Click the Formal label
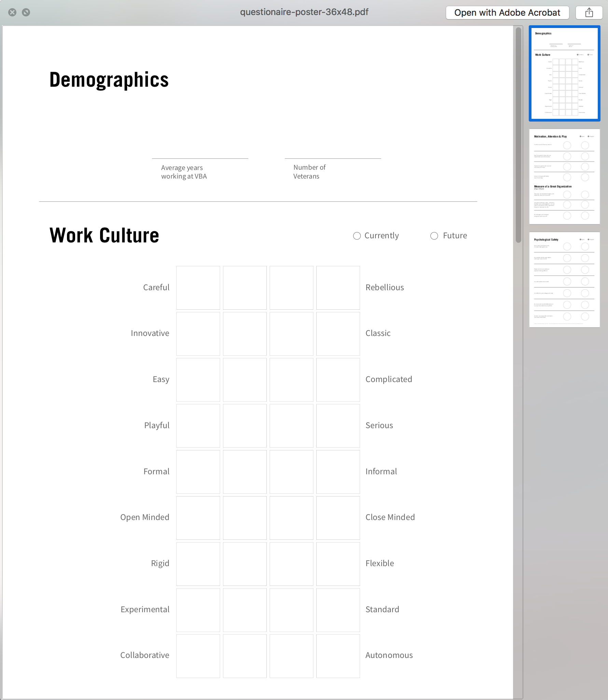The height and width of the screenshot is (700, 608). [156, 472]
